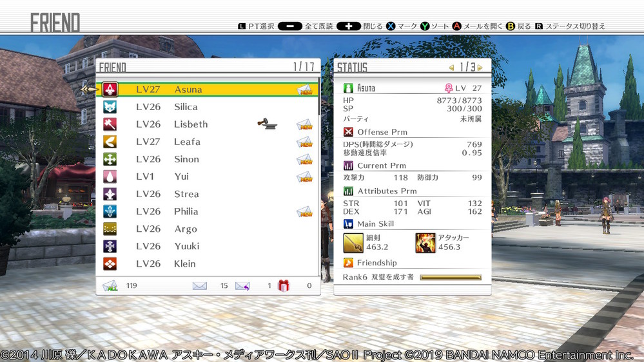
Task: Select Yuuki's dark purple cross icon
Action: tap(110, 246)
